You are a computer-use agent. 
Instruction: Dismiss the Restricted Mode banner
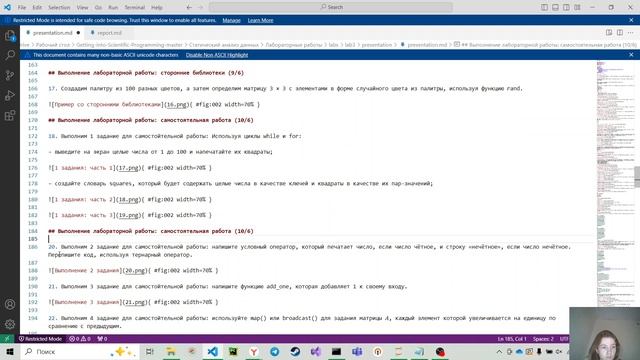pyautogui.click(x=631, y=20)
